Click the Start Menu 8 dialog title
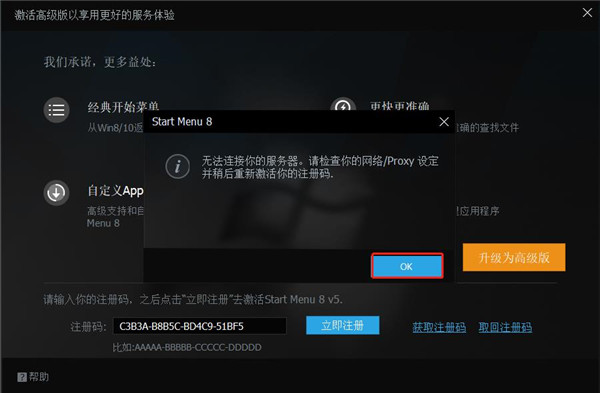Image resolution: width=600 pixels, height=393 pixels. pos(182,122)
